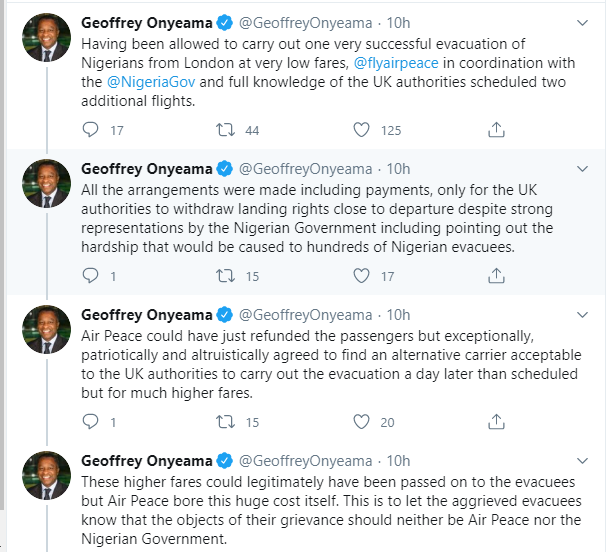This screenshot has height=552, width=608.
Task: Share the tweet about the alternative carrier
Action: click(496, 422)
